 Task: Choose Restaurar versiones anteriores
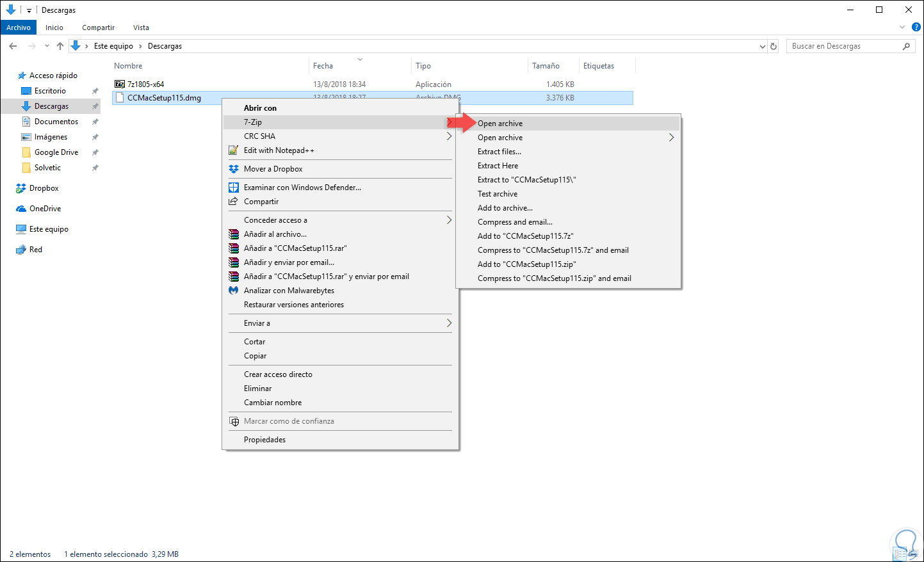[294, 305]
